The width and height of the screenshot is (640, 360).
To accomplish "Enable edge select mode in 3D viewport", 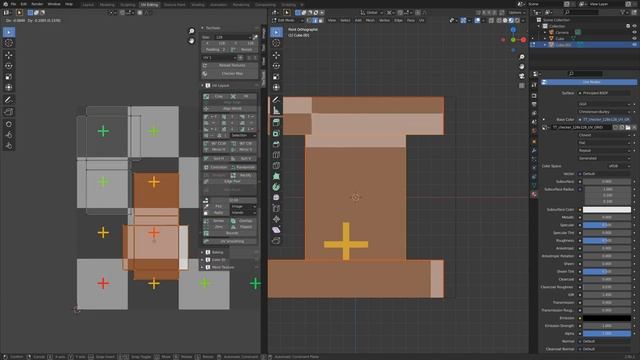I will coord(315,20).
